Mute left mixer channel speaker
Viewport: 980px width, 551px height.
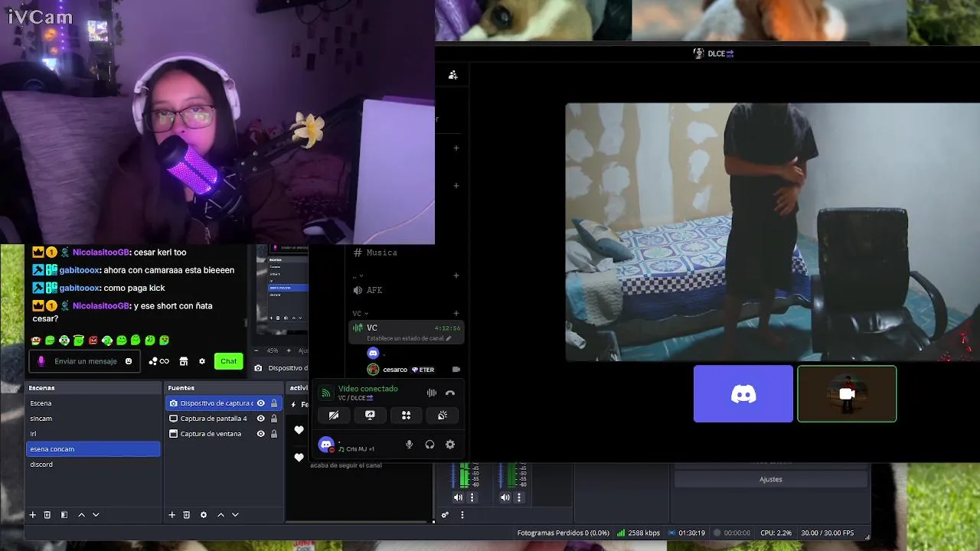pyautogui.click(x=458, y=497)
